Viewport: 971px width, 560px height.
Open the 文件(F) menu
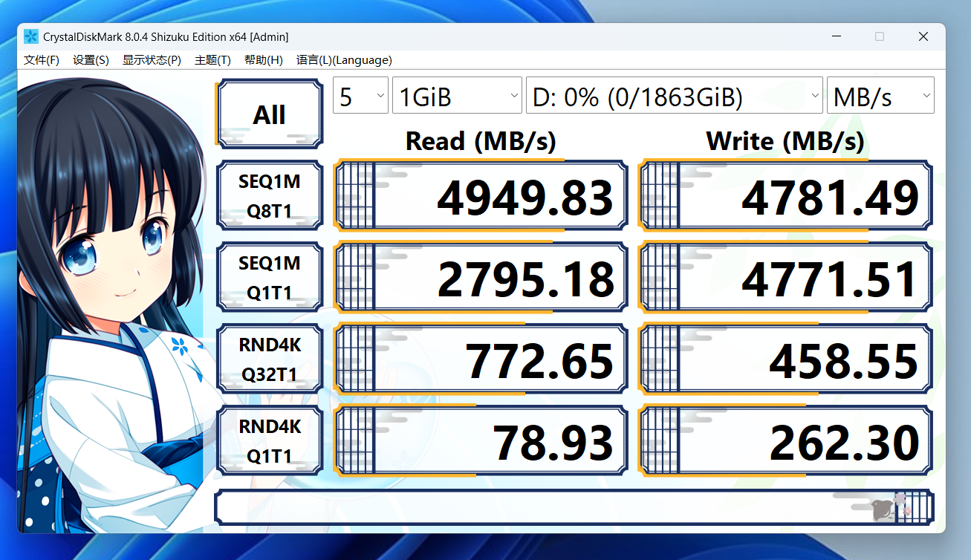(x=42, y=60)
